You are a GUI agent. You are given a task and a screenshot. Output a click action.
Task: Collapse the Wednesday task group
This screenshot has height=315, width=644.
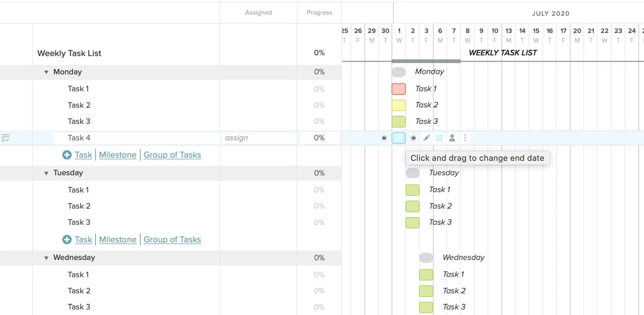46,258
